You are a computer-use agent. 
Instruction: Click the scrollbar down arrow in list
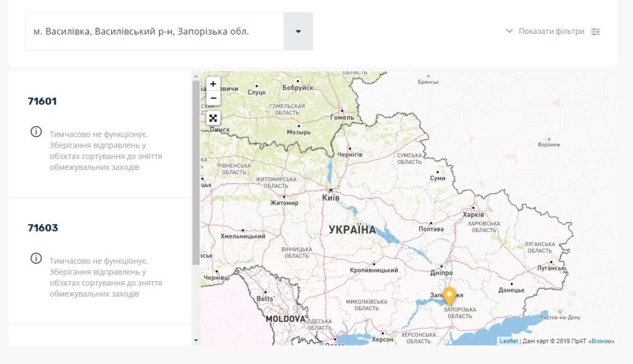click(196, 340)
